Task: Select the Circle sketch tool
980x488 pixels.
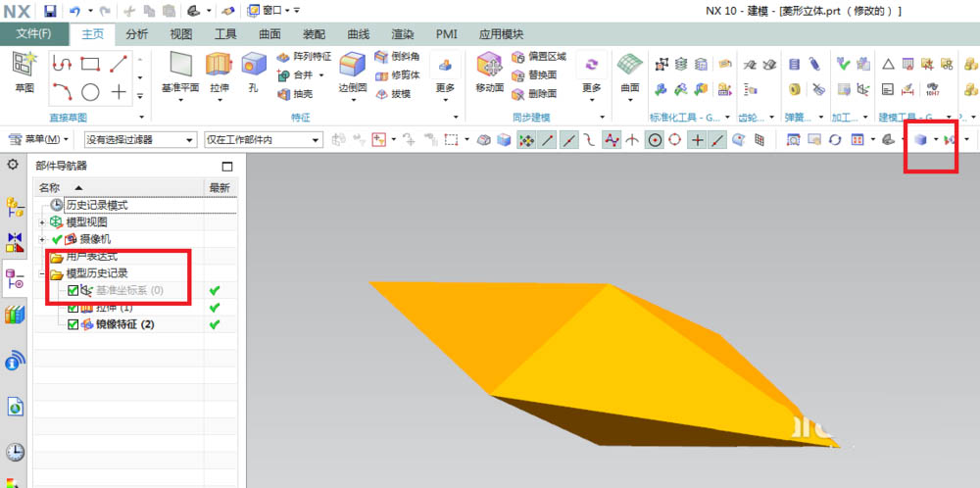Action: point(90,92)
